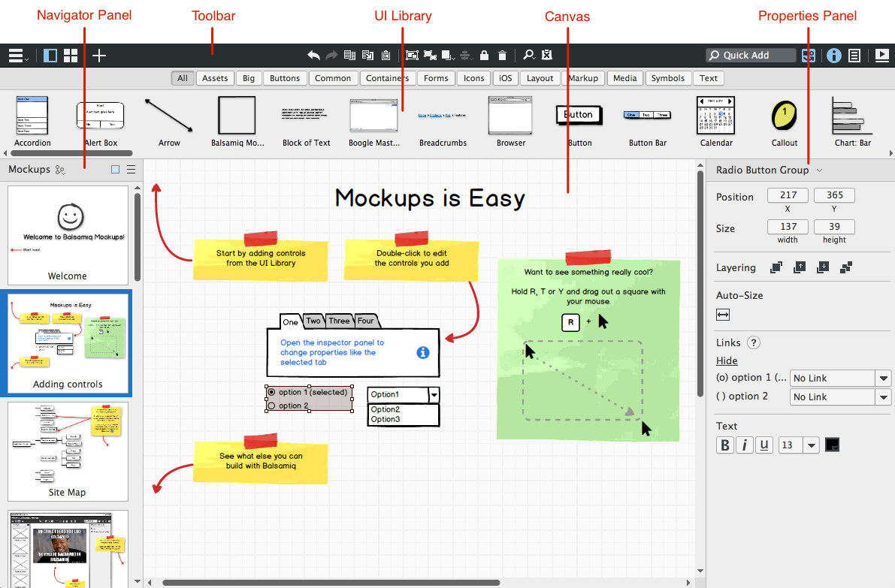Viewport: 895px width, 588px height.
Task: Click the Hide link under Links
Action: (x=726, y=360)
